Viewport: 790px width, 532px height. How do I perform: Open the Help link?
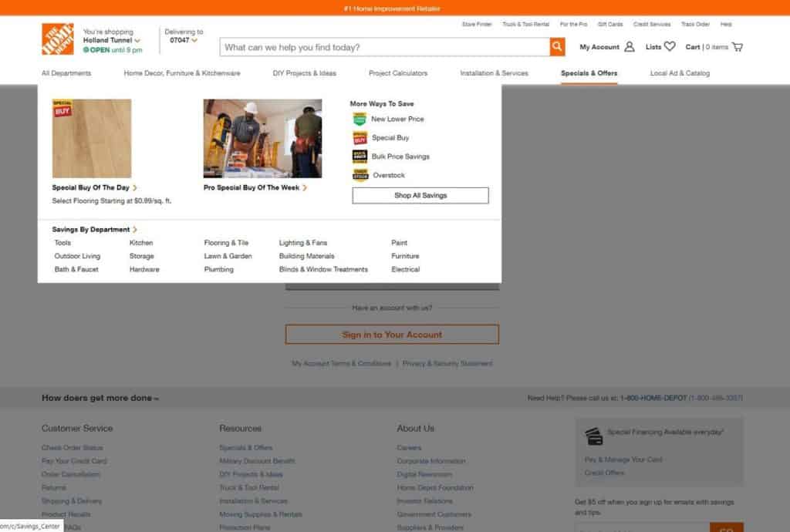point(726,24)
